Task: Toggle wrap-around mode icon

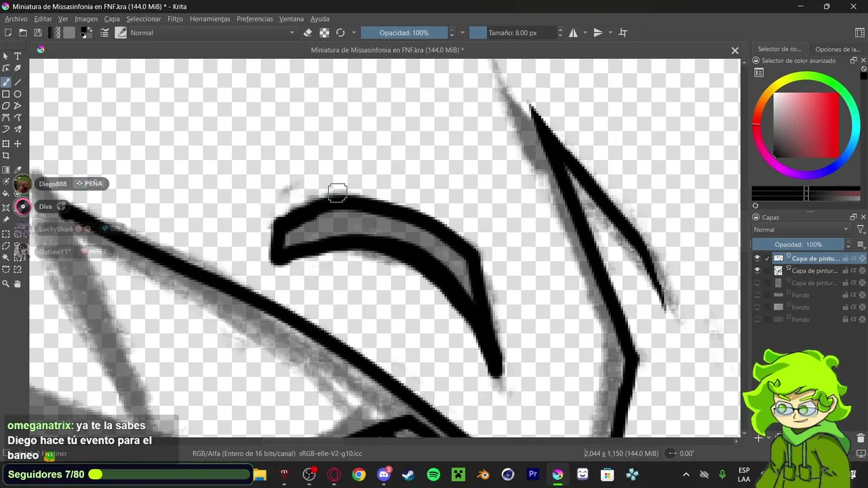Action: point(623,33)
